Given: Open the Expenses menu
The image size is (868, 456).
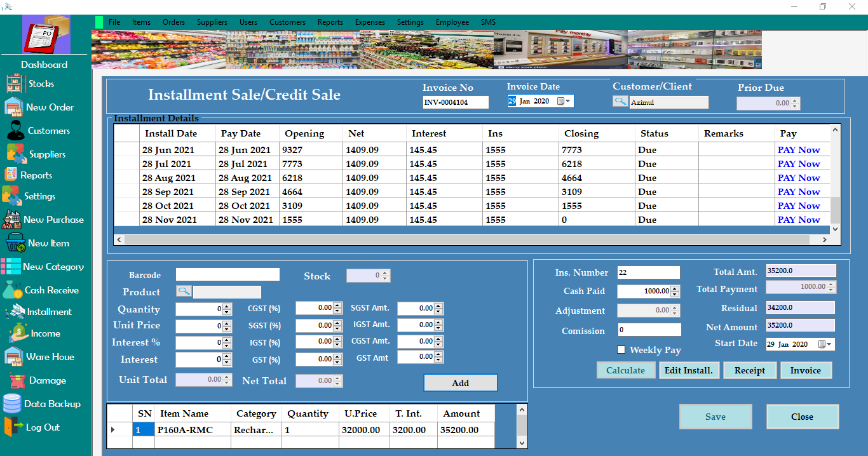Looking at the screenshot, I should click(x=370, y=22).
